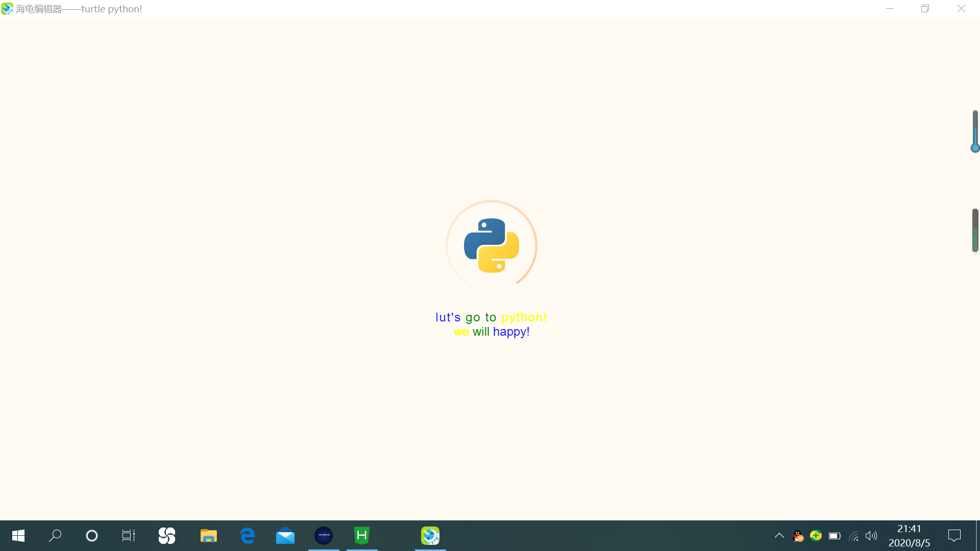The height and width of the screenshot is (551, 980).
Task: Click the blue thermometer widget at the right edge
Action: [x=975, y=131]
